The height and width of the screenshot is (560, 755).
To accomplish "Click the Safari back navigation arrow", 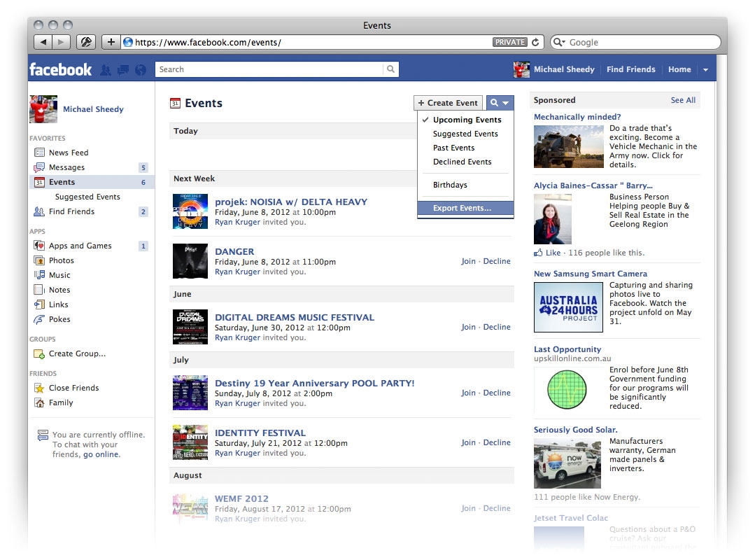I will click(43, 42).
